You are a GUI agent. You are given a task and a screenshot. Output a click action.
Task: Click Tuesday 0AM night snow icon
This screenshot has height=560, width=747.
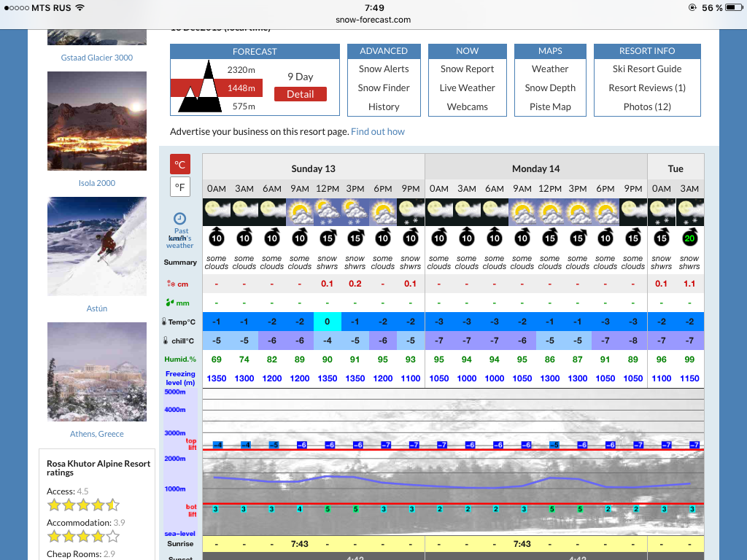pyautogui.click(x=661, y=212)
